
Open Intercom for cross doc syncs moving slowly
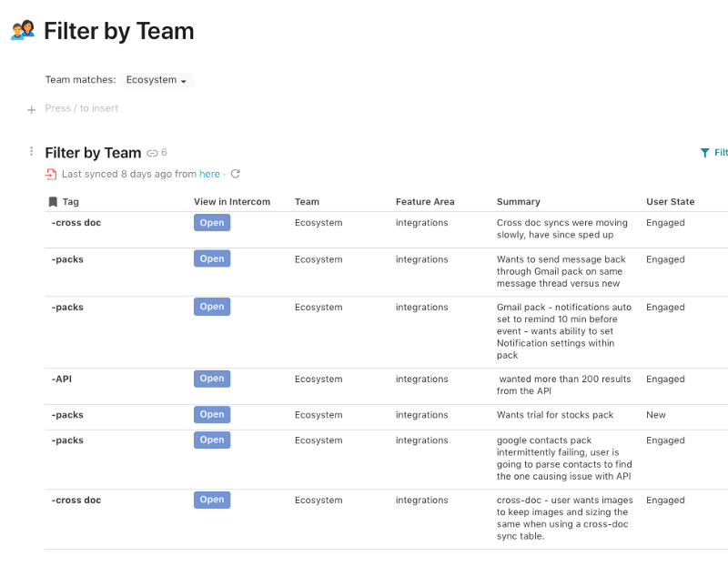[212, 222]
